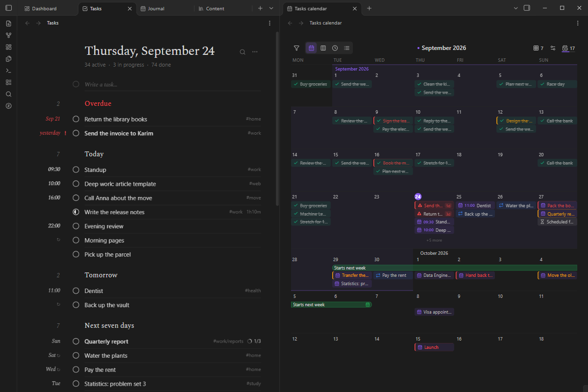Click the #work/reports tag on Quarterly report
The height and width of the screenshot is (392, 588).
click(228, 342)
